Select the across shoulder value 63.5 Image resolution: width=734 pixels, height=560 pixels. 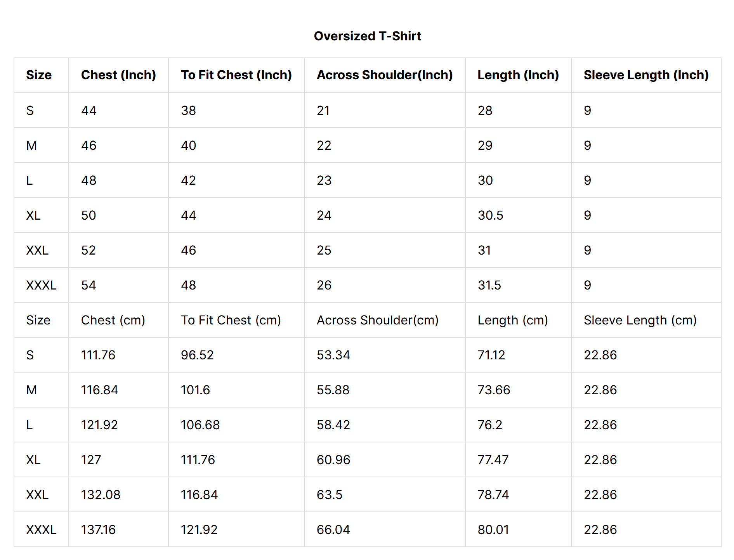click(x=329, y=495)
